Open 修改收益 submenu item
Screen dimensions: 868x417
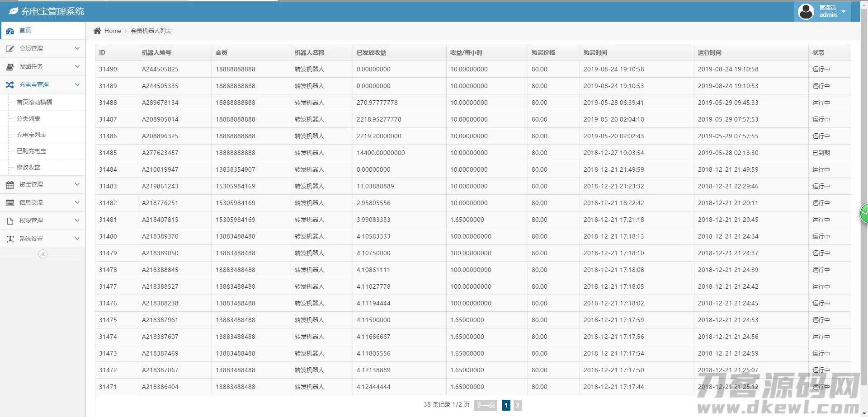click(x=28, y=167)
